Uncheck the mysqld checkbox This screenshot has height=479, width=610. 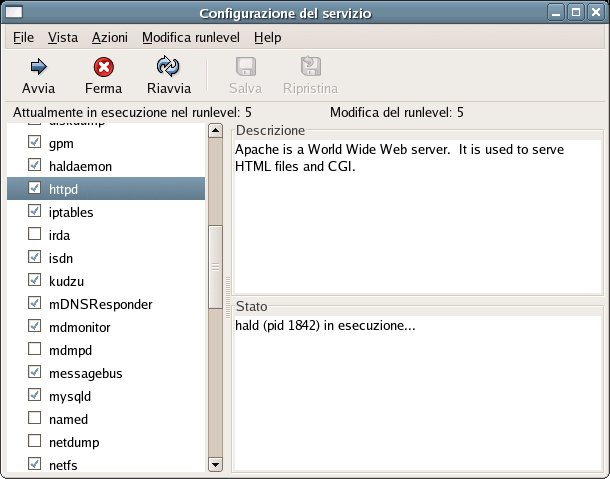[34, 395]
